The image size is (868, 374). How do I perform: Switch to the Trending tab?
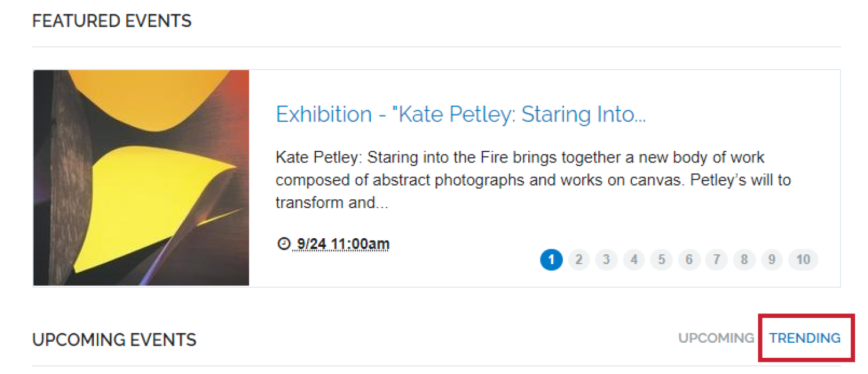[x=805, y=338]
